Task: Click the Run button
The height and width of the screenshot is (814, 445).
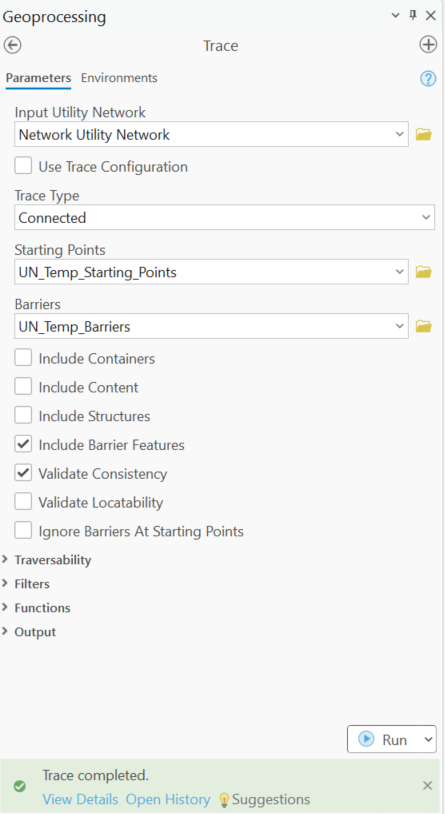Action: coord(385,739)
